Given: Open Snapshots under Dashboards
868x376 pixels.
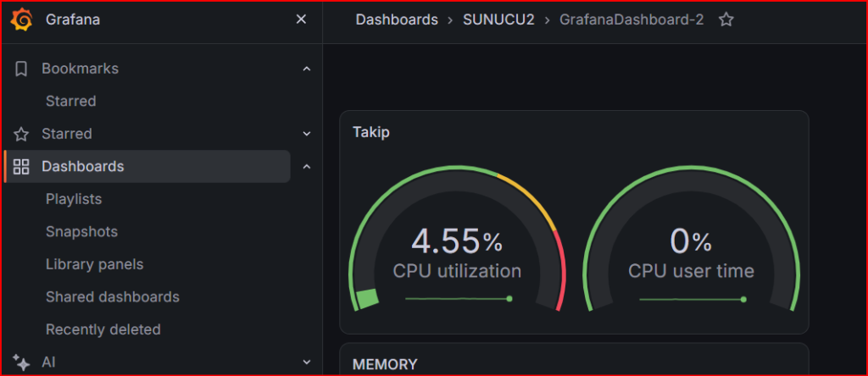Looking at the screenshot, I should (81, 232).
